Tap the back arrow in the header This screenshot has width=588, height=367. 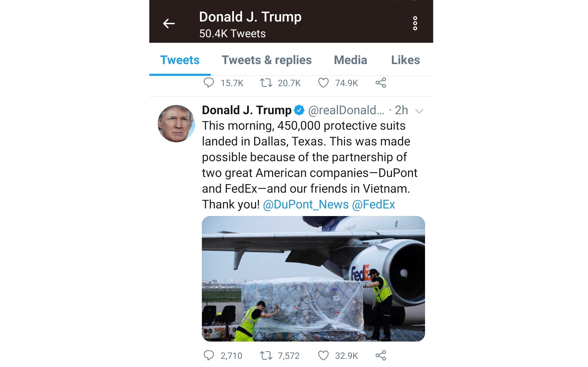tap(169, 24)
